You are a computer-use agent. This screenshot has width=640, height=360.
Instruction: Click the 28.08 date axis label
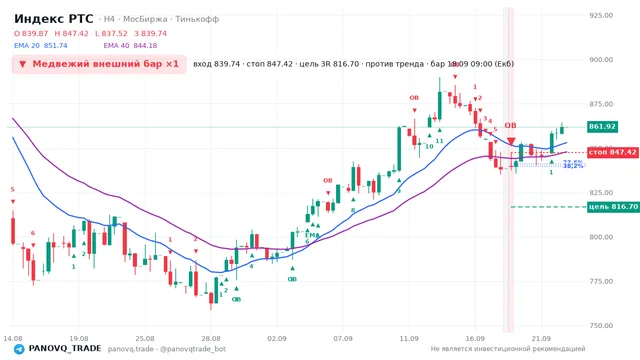(x=211, y=339)
